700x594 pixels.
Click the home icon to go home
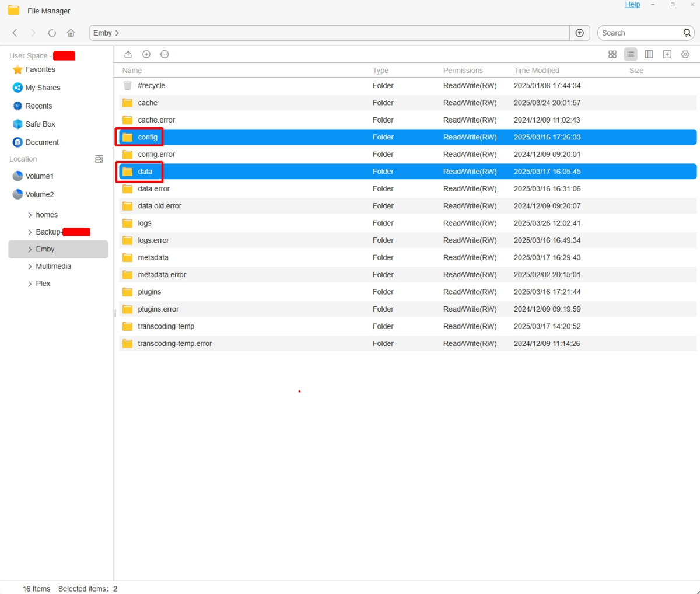click(x=71, y=33)
